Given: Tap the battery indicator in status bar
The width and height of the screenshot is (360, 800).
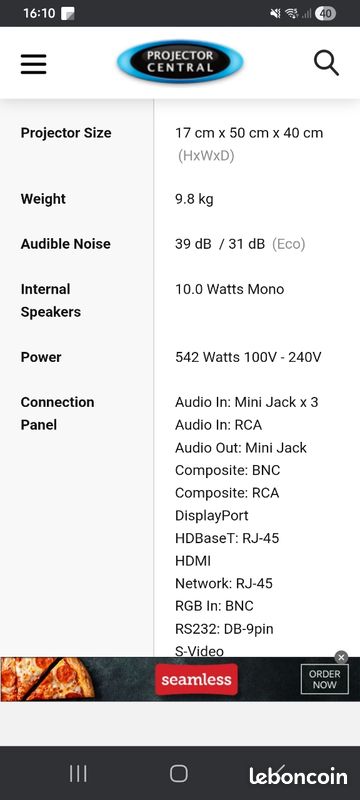Looking at the screenshot, I should point(325,13).
